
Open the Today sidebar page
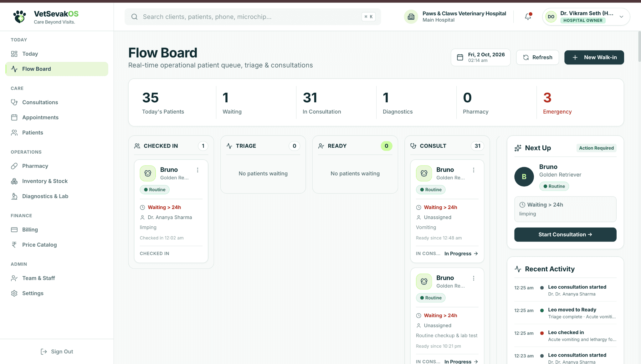(57, 54)
